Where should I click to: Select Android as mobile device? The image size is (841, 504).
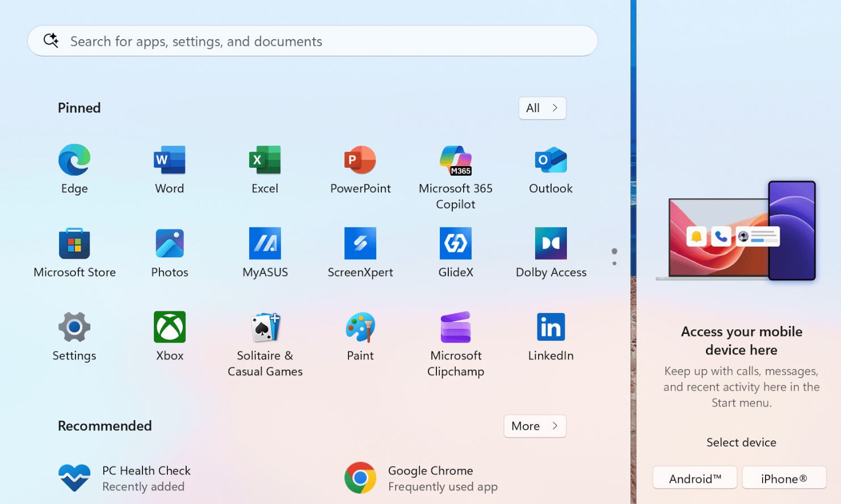(695, 478)
